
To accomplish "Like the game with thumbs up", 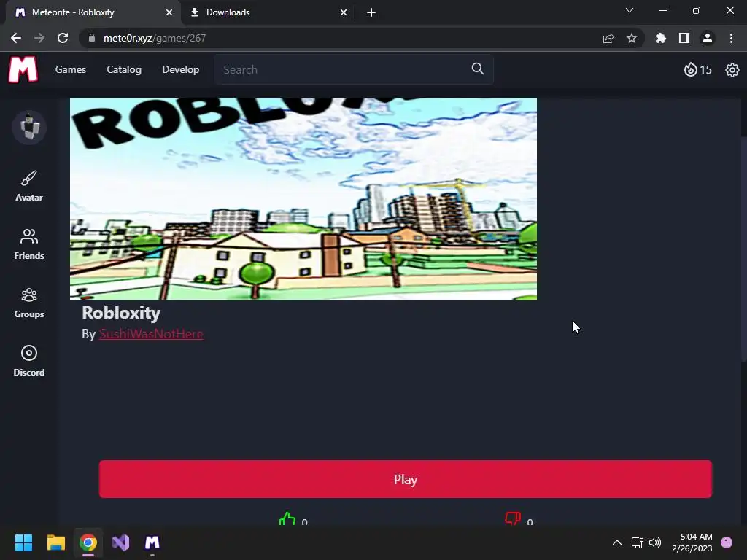I will point(287,519).
